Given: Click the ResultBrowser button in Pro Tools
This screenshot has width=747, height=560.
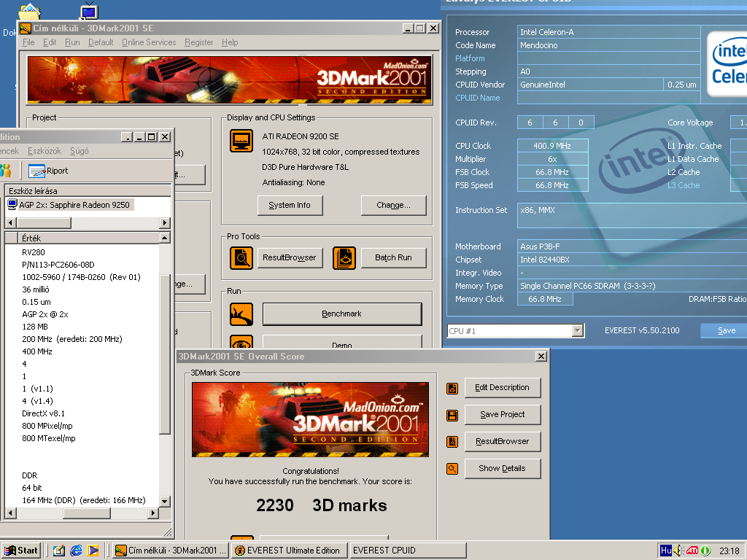Looking at the screenshot, I should pyautogui.click(x=290, y=257).
